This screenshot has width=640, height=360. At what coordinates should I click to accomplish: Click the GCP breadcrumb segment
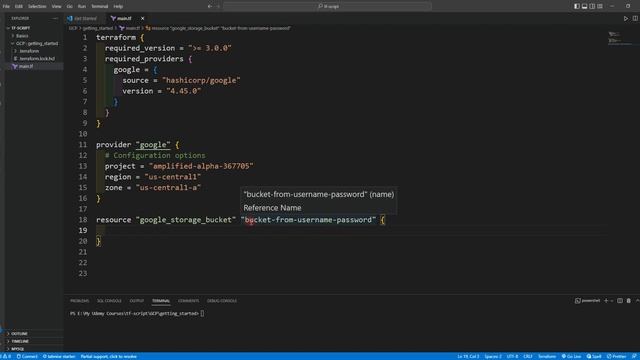coord(73,28)
